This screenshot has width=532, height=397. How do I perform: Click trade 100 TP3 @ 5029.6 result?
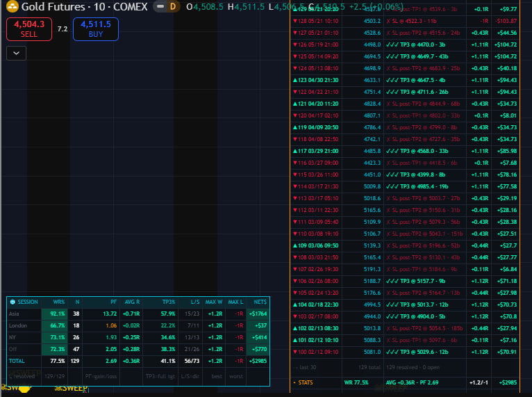(x=417, y=352)
